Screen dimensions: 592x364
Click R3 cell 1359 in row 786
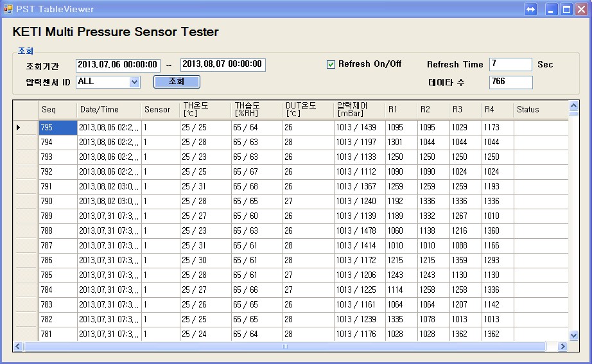(x=466, y=260)
